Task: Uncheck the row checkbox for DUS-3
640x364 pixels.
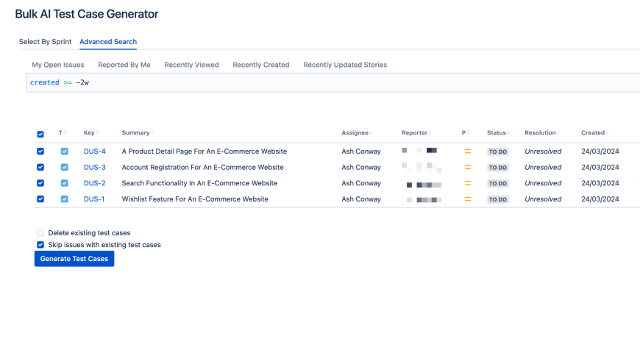Action: pyautogui.click(x=40, y=168)
